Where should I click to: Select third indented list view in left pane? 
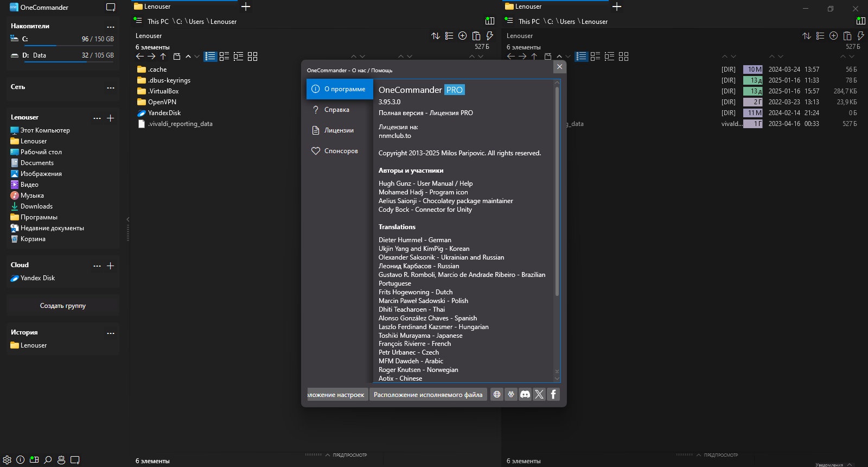point(238,56)
